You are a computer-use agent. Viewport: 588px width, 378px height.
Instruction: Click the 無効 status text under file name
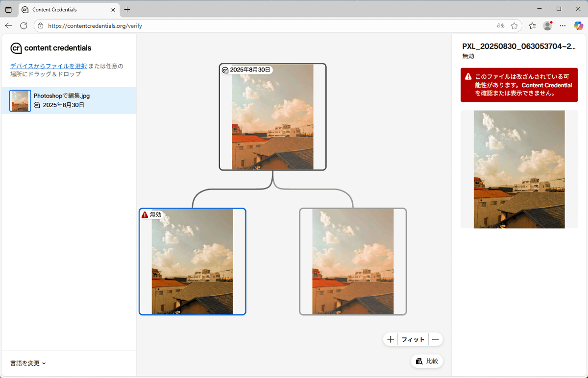tap(468, 56)
